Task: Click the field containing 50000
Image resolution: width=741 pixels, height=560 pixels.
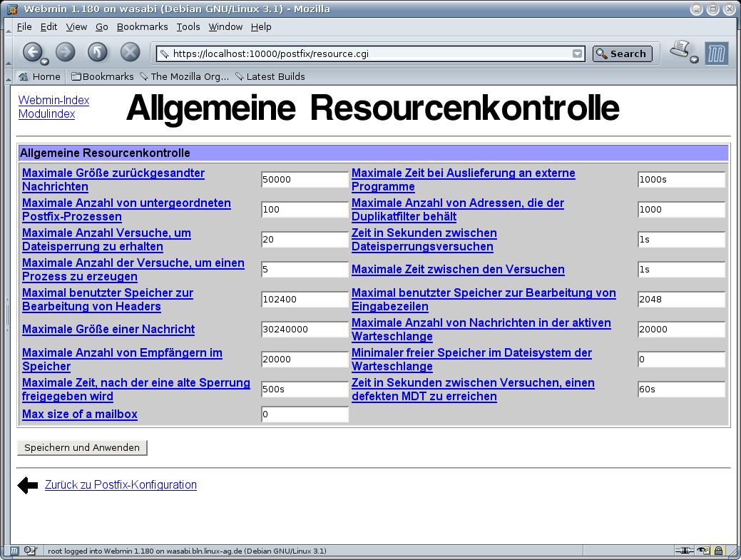Action: [x=305, y=180]
